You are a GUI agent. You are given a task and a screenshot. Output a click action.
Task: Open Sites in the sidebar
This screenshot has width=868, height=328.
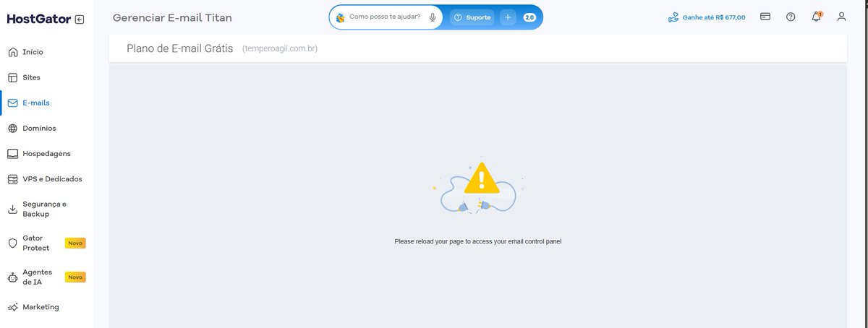click(31, 77)
